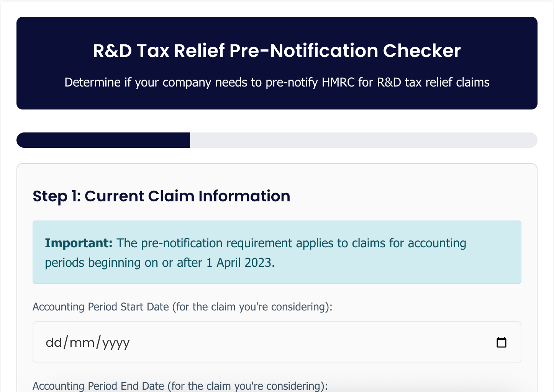Select the dd day segment of Start Date
The height and width of the screenshot is (392, 554).
tap(54, 342)
